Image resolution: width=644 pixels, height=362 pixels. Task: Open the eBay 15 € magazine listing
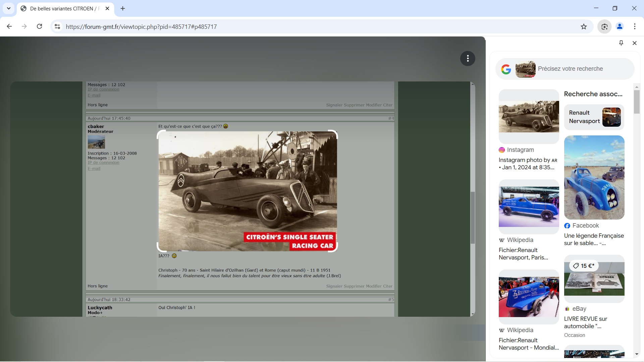click(594, 279)
